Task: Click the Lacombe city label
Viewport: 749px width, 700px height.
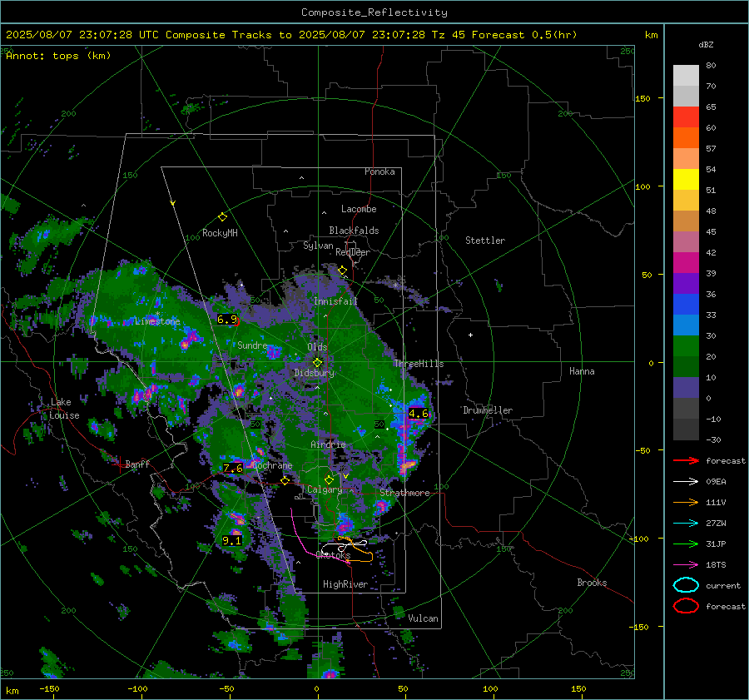Action: click(359, 209)
